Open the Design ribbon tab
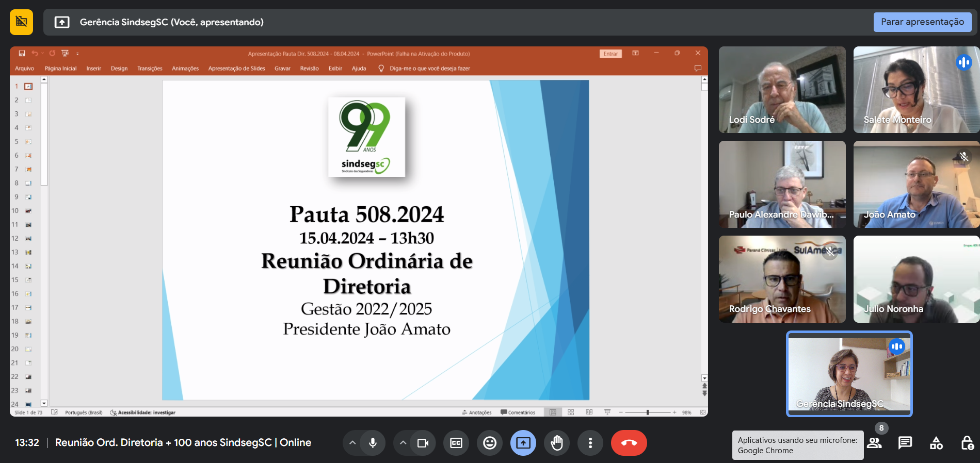Screen dimensions: 980x463 [x=119, y=69]
